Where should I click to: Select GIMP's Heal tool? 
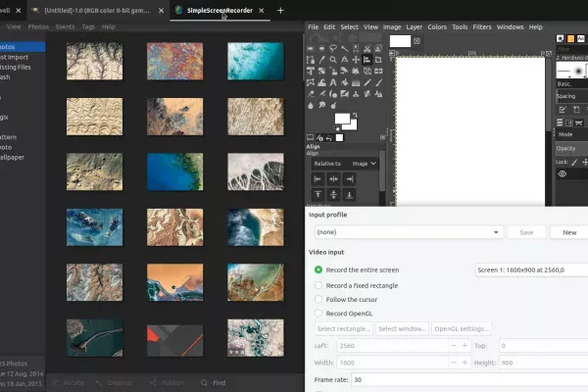tap(367, 94)
